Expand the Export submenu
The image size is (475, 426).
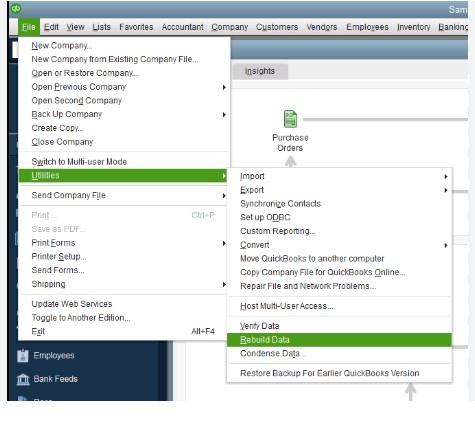pos(339,190)
